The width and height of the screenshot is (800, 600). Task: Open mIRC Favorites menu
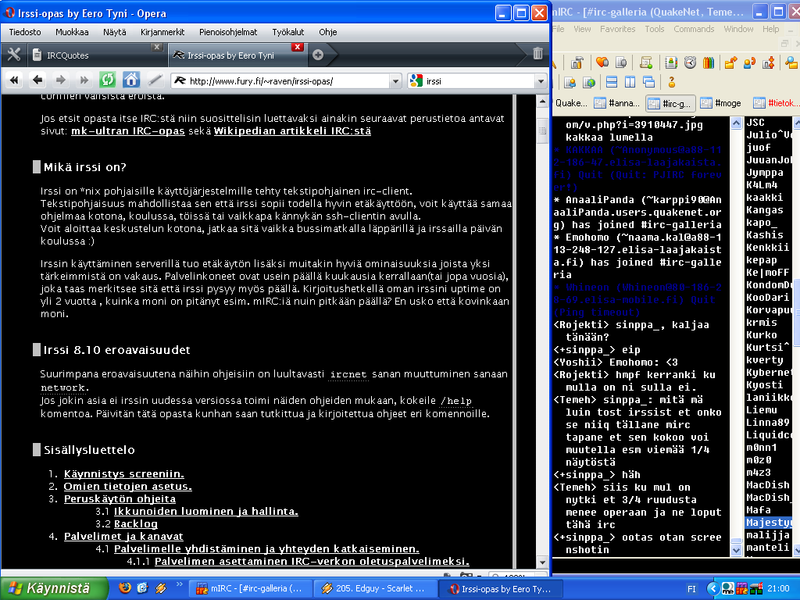(x=617, y=29)
